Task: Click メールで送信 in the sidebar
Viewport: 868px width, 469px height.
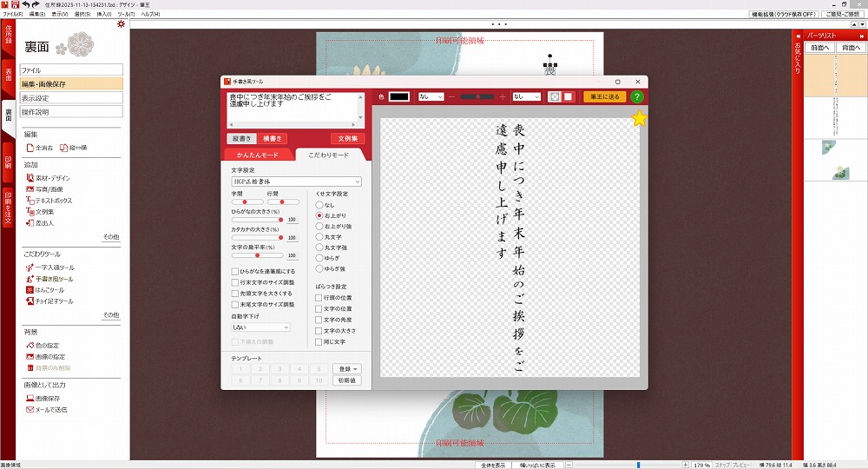Action: 47,410
